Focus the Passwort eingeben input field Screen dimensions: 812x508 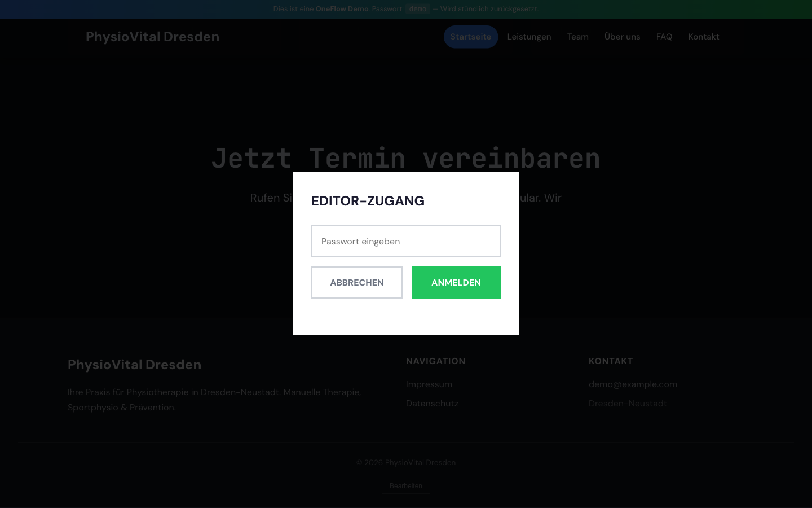point(406,241)
